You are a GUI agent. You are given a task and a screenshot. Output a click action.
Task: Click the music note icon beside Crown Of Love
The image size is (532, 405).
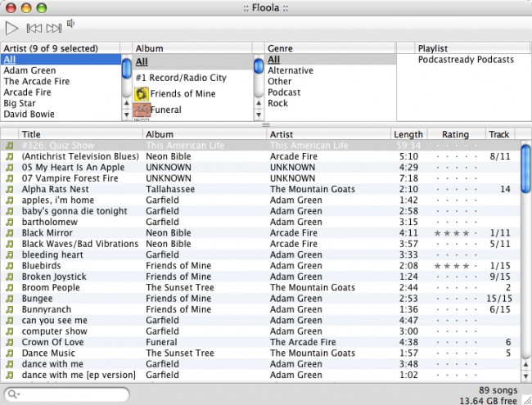click(x=10, y=342)
